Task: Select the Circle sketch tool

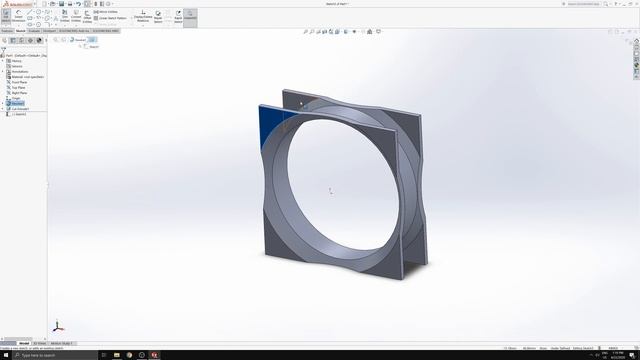Action: [x=38, y=12]
